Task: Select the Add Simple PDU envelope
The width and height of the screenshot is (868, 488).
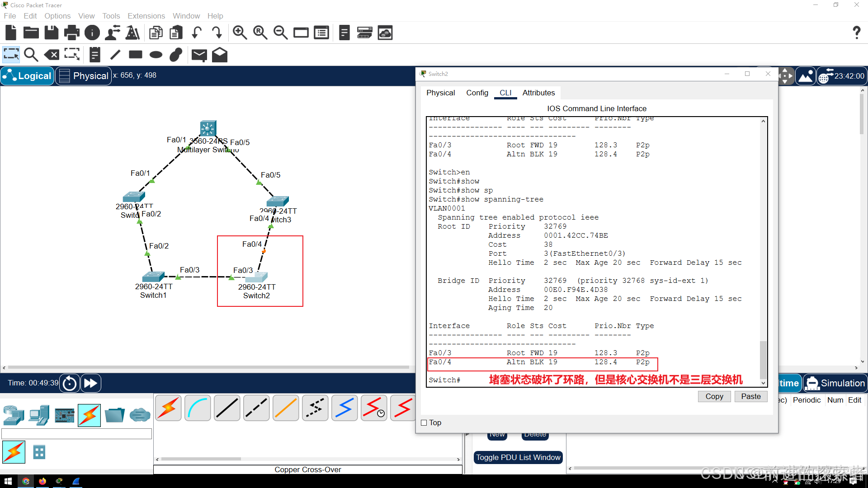Action: (199, 55)
